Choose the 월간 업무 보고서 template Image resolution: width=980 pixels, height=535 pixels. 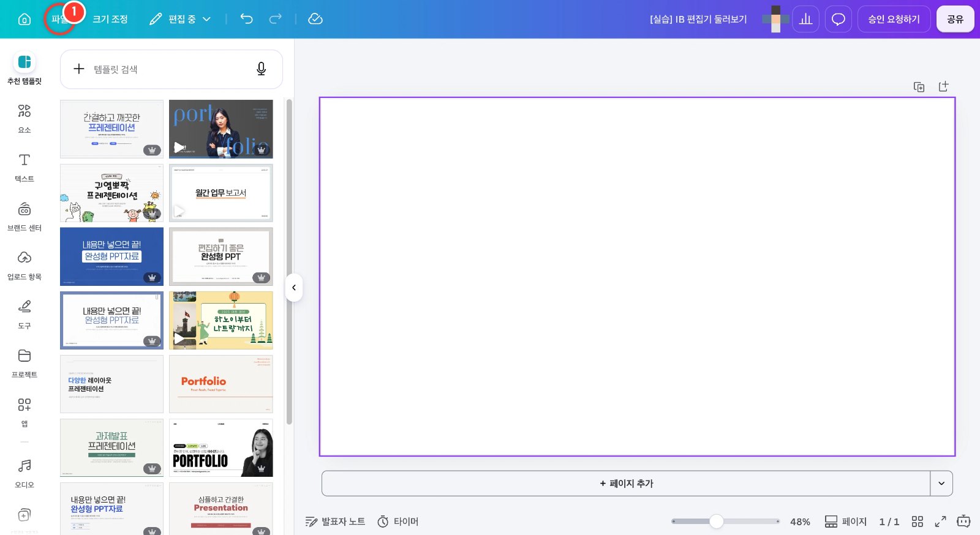pyautogui.click(x=221, y=193)
